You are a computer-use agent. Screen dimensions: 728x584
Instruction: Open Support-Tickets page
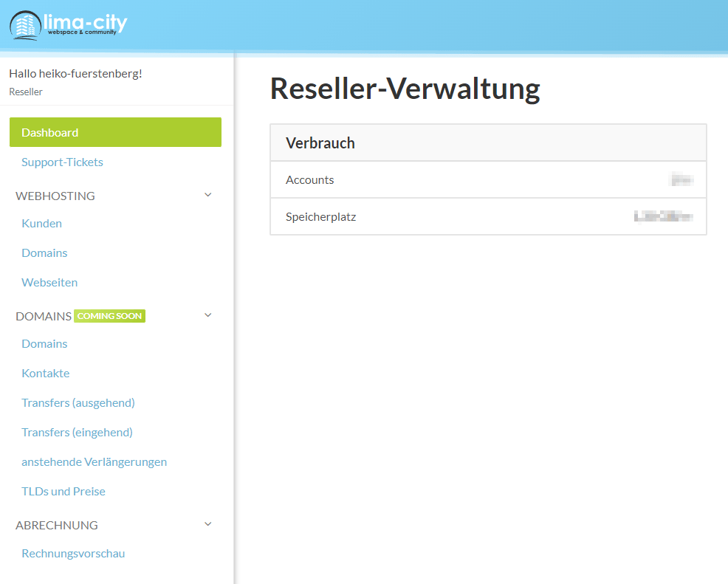[62, 162]
